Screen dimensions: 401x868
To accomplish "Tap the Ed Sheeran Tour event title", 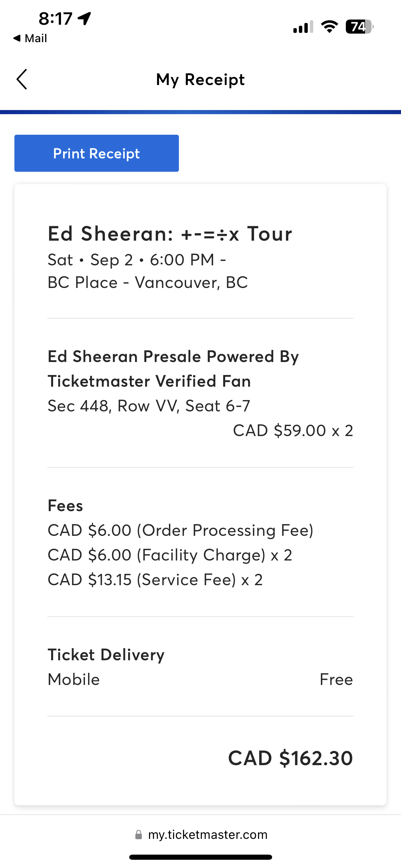I will click(170, 234).
